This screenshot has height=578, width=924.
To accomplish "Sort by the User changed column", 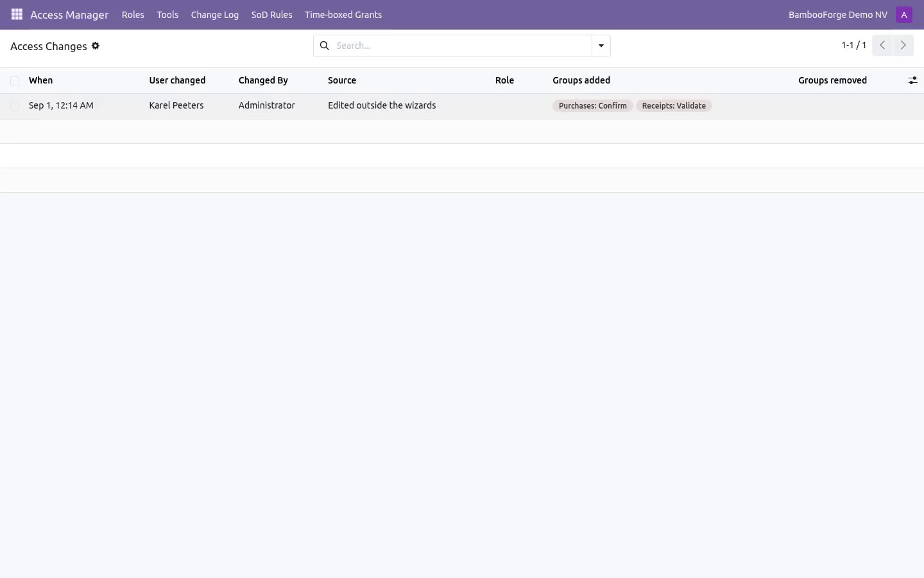I will (x=177, y=80).
